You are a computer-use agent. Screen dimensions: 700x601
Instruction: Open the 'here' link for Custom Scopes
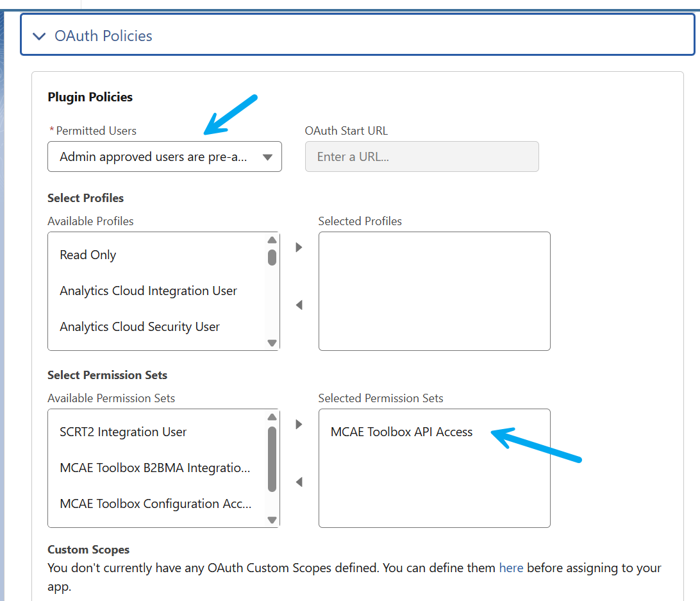pos(511,568)
